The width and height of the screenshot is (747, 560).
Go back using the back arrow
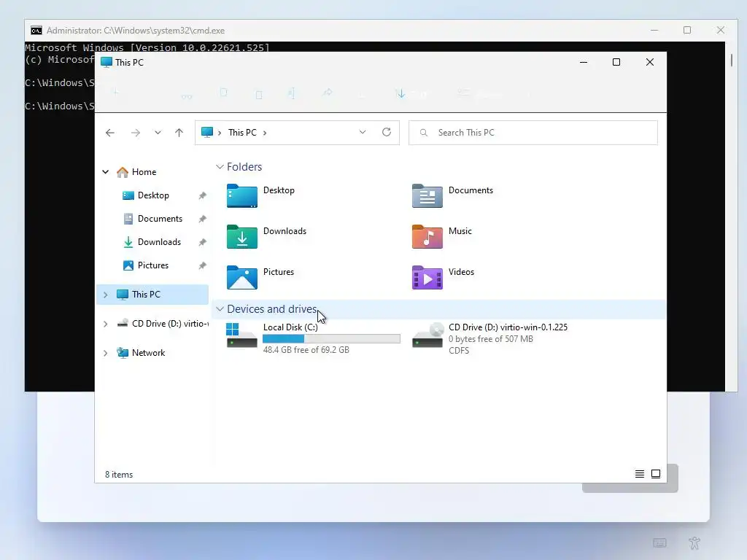[110, 133]
